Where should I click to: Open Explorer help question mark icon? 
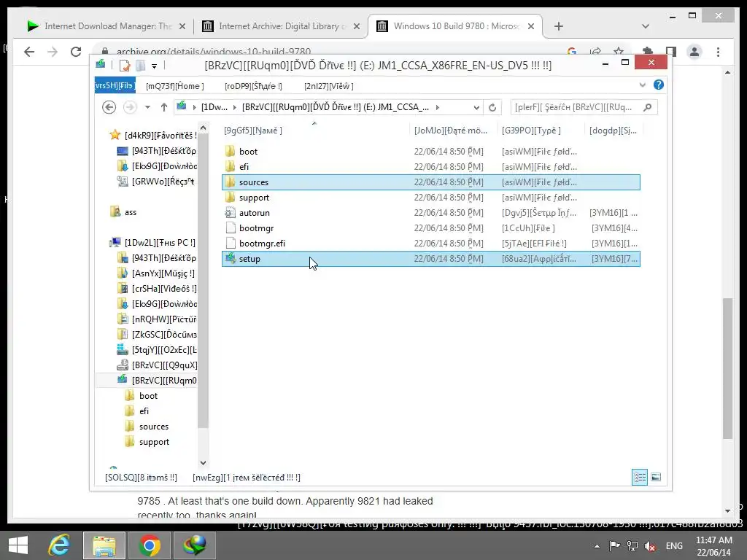click(x=659, y=85)
